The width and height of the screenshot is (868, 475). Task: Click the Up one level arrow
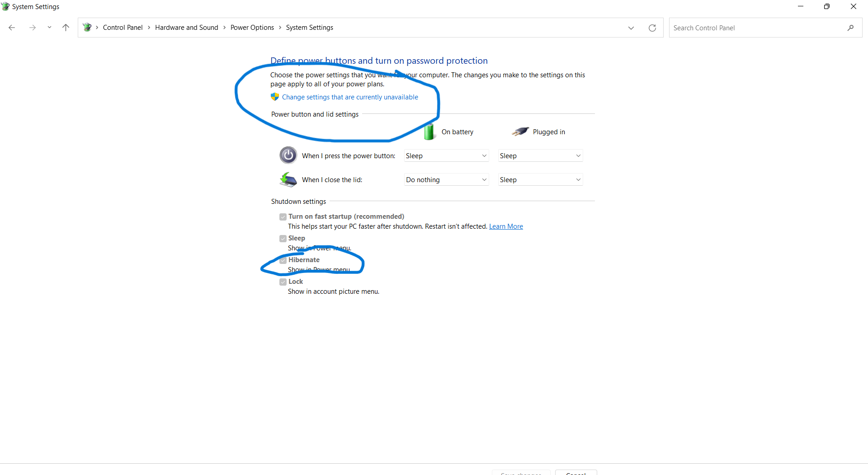(66, 28)
